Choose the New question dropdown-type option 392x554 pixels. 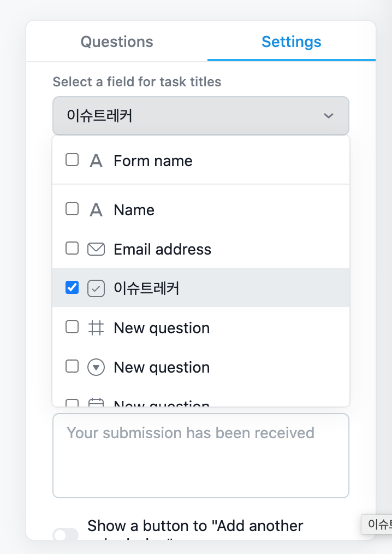coord(162,367)
